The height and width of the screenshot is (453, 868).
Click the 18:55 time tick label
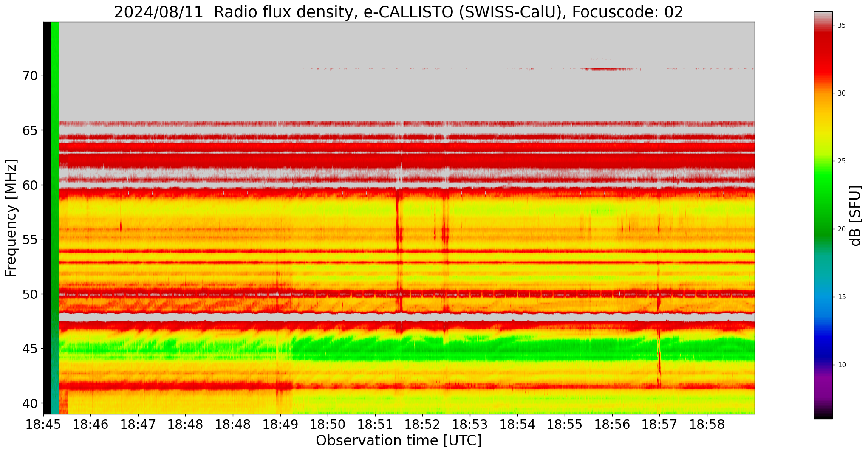565,424
